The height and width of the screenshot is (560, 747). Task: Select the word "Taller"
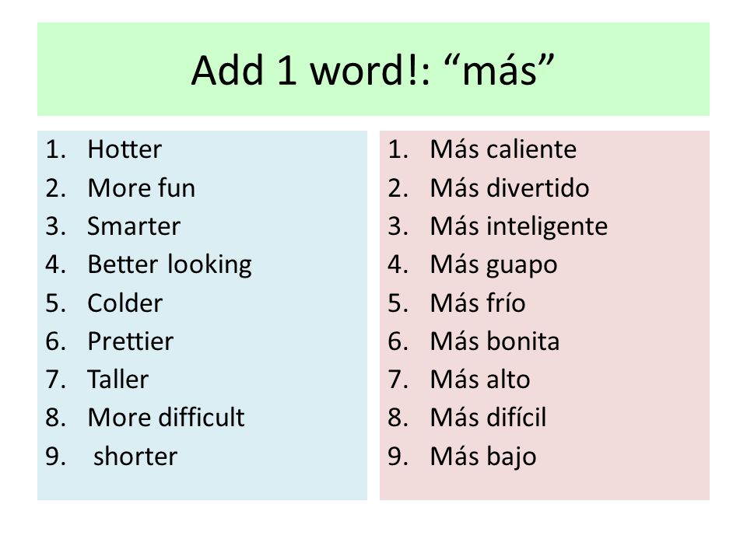(x=118, y=380)
